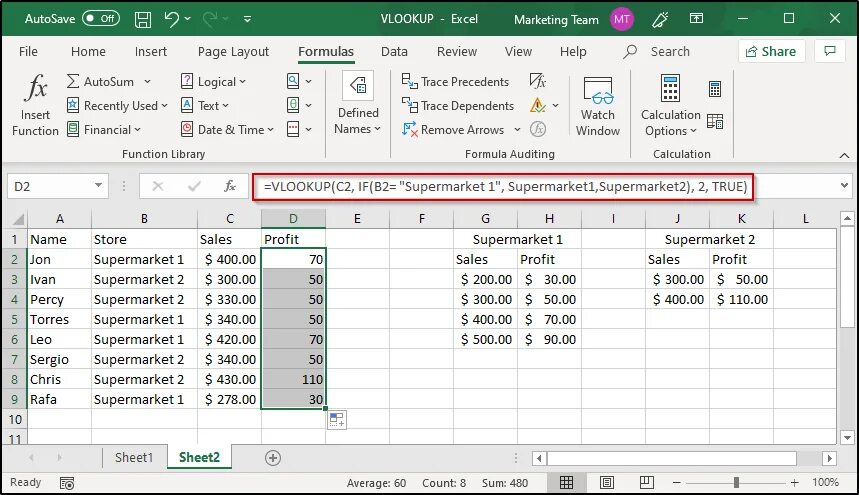Open the Insert Function fx button
The image size is (859, 495).
click(35, 106)
